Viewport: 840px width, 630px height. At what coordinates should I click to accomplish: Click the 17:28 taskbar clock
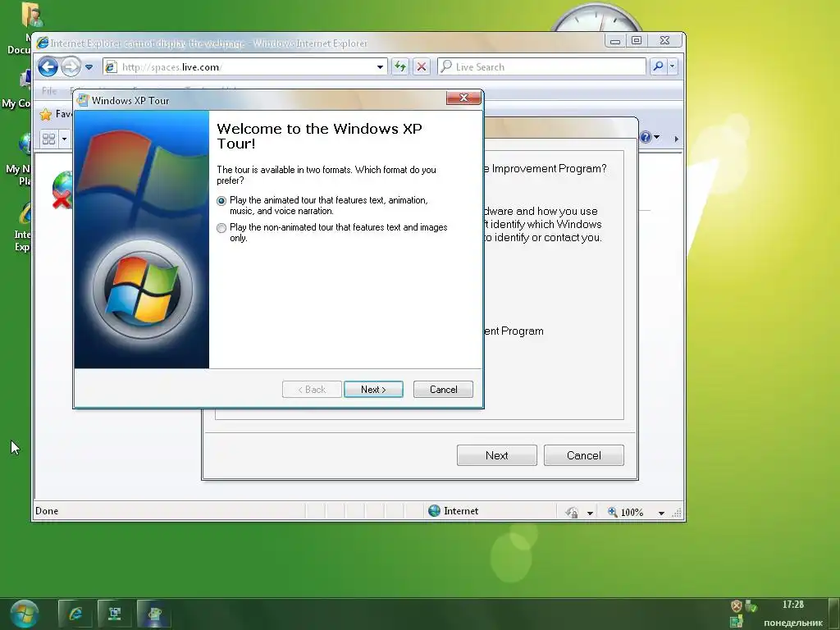click(793, 605)
